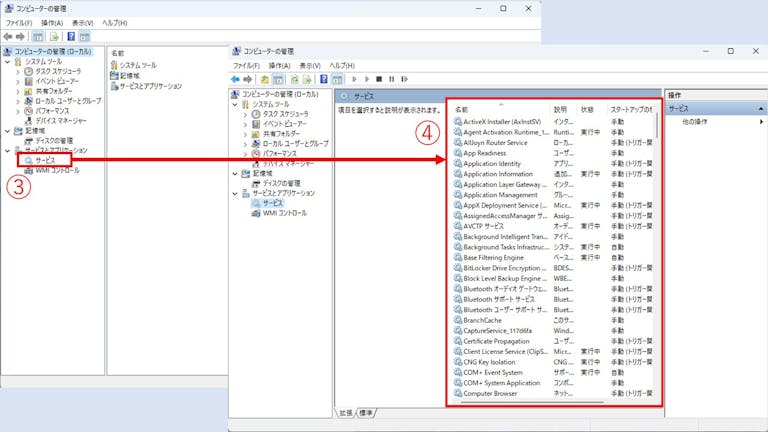768x432 pixels.
Task: Click the Export List icon in the rear window toolbar
Action: (x=54, y=36)
